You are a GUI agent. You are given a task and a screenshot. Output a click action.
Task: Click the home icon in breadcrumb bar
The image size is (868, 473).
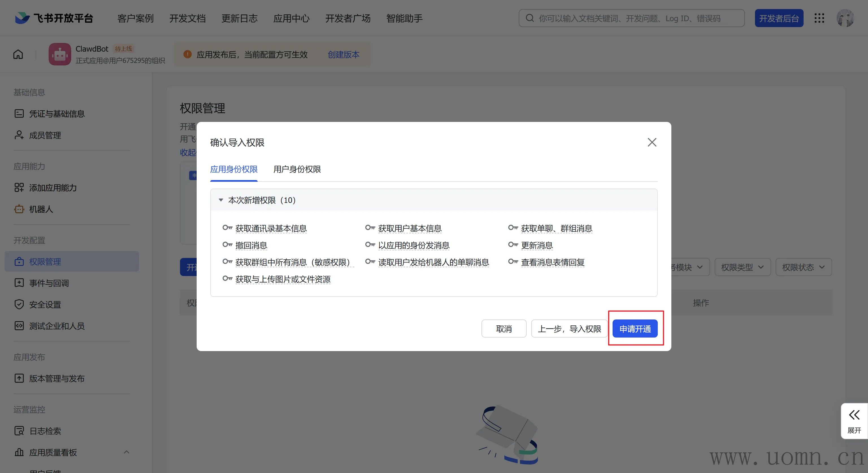pyautogui.click(x=18, y=54)
